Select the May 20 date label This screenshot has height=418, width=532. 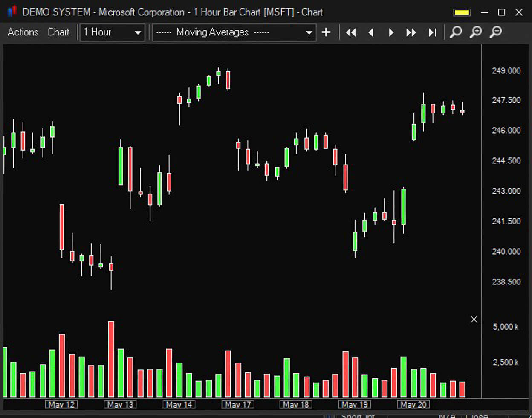tap(413, 404)
